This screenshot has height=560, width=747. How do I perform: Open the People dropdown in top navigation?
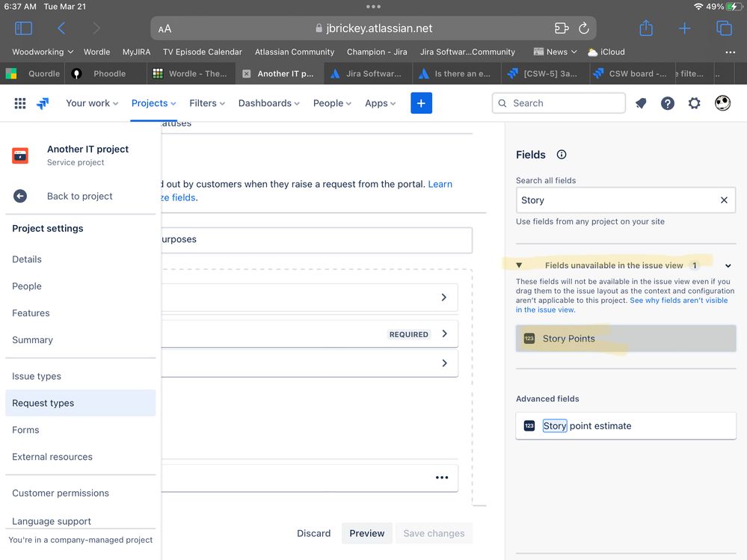point(332,103)
